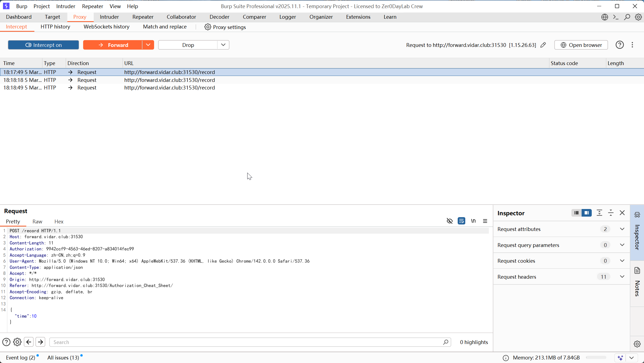Open the search magnifier icon in top toolbar

point(627,17)
